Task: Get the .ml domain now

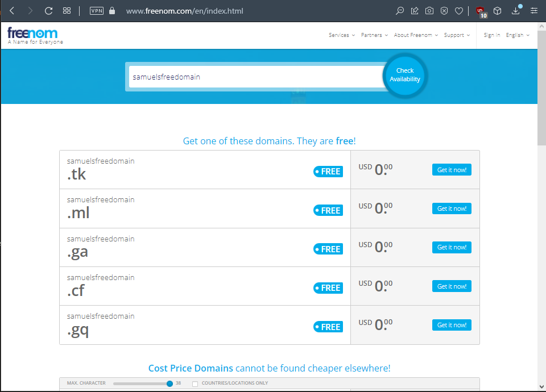Action: pos(452,208)
